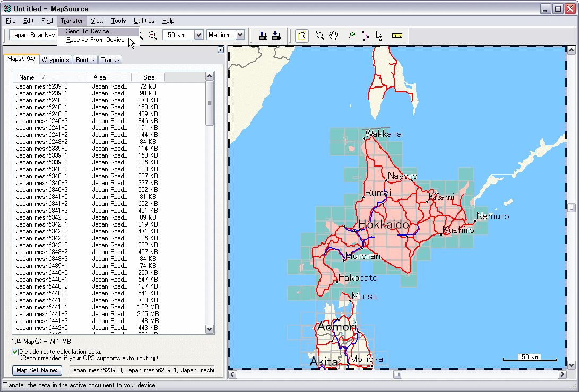Click map view scroll up arrow
The image size is (579, 392).
571,50
